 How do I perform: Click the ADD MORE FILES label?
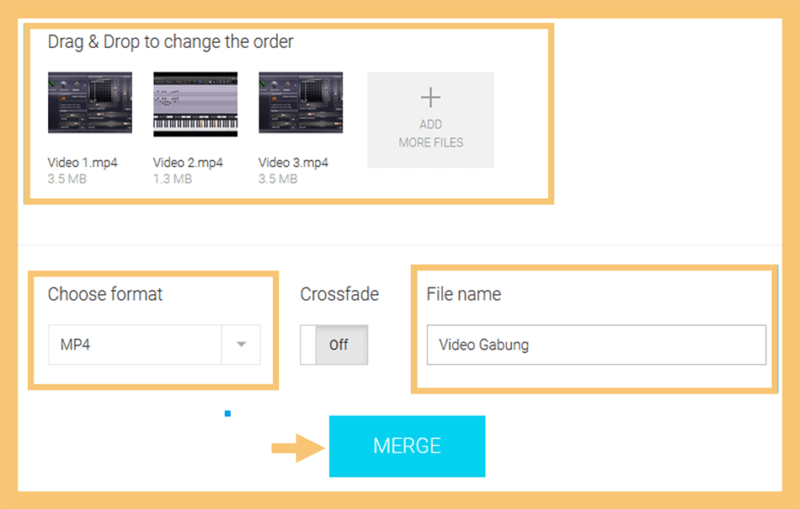click(x=431, y=134)
